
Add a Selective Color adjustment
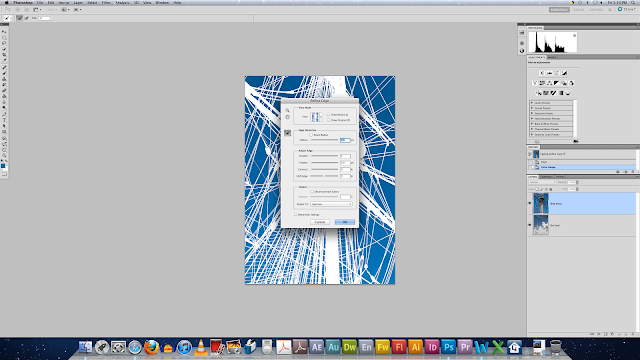point(568,93)
